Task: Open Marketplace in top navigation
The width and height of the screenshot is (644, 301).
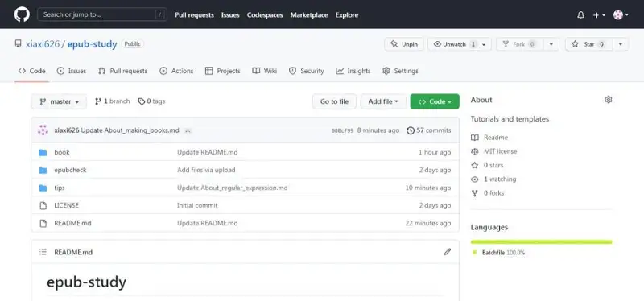Action: 309,14
